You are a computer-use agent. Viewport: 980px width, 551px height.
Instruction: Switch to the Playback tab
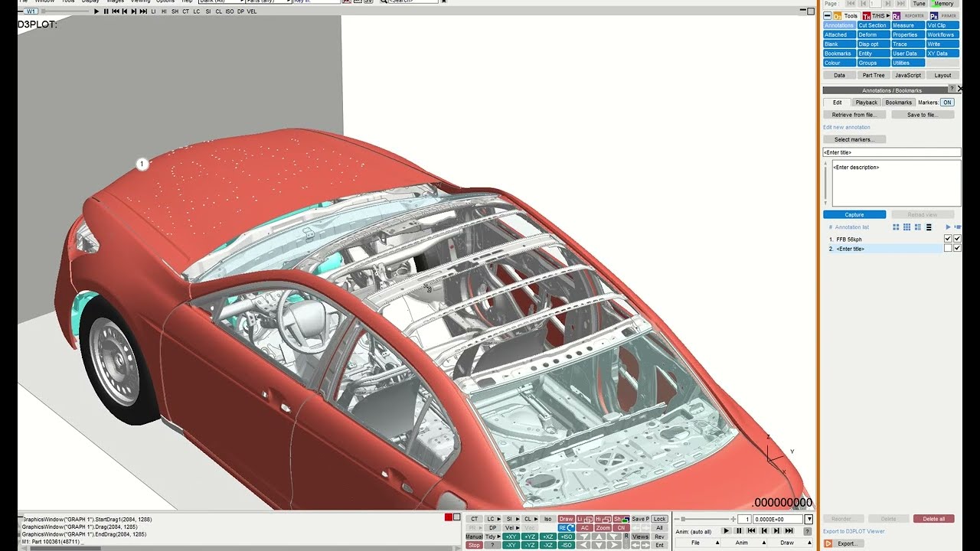867,103
